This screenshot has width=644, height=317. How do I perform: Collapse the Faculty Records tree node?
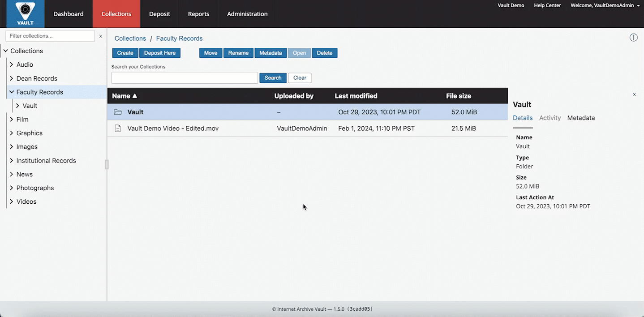pos(12,92)
